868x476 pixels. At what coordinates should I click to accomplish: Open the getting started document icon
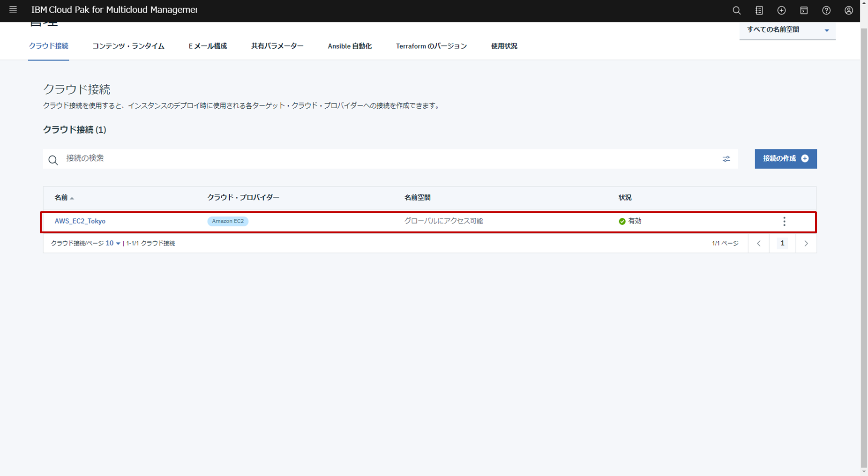pyautogui.click(x=759, y=10)
